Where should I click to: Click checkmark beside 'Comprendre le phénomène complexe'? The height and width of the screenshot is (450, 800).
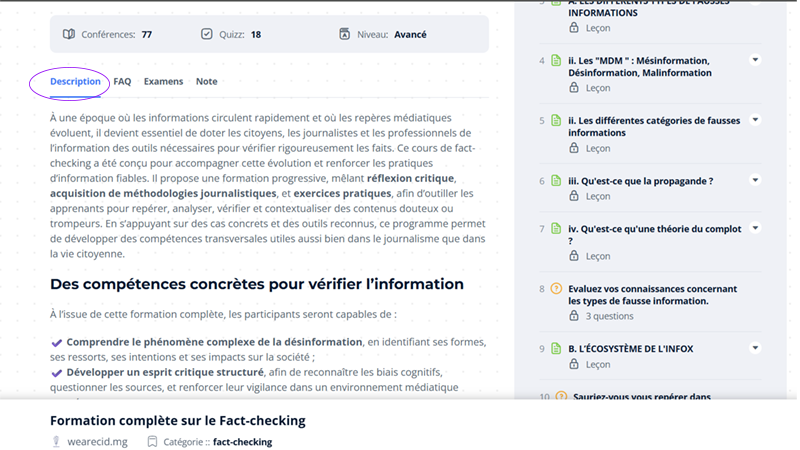point(57,342)
